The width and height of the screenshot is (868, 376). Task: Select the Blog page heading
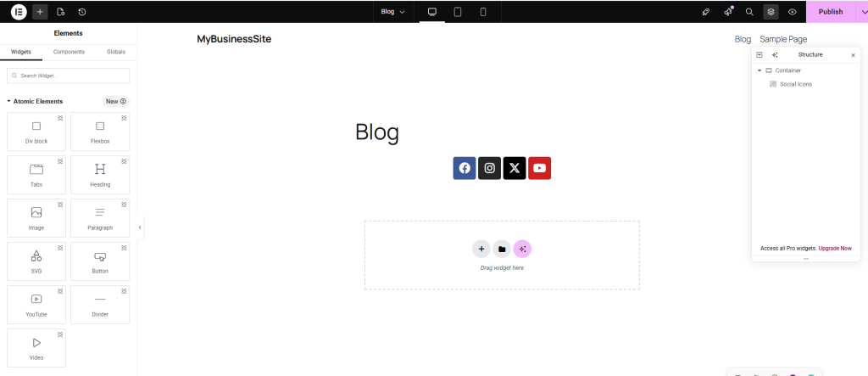[377, 132]
